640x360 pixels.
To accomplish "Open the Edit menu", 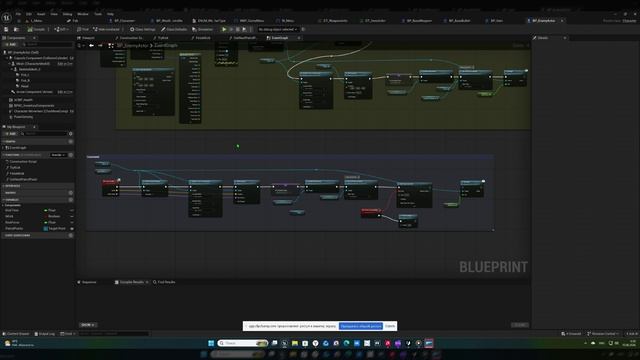I will click(29, 14).
